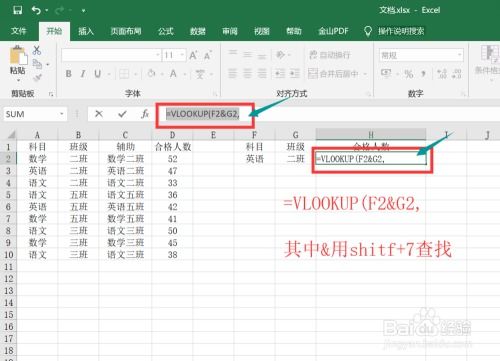The height and width of the screenshot is (361, 500).
Task: Click the phonetic guide 文 icon
Action: (200, 74)
